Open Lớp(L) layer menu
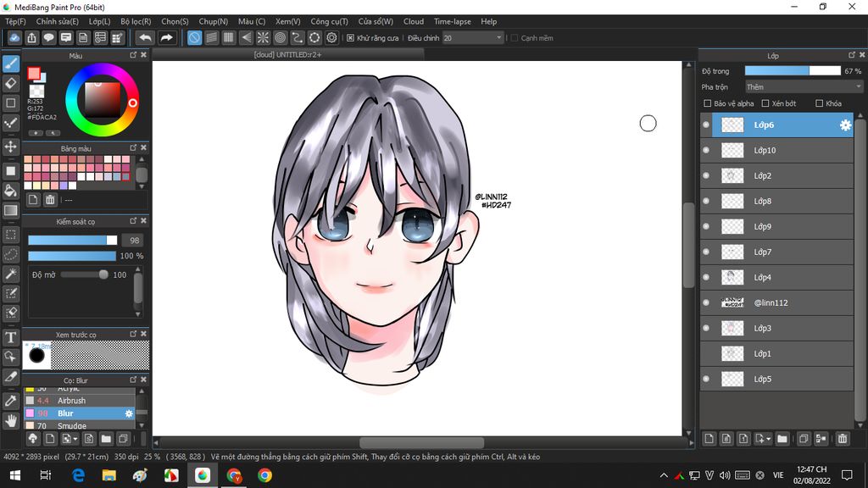Image resolution: width=868 pixels, height=488 pixels. point(100,21)
